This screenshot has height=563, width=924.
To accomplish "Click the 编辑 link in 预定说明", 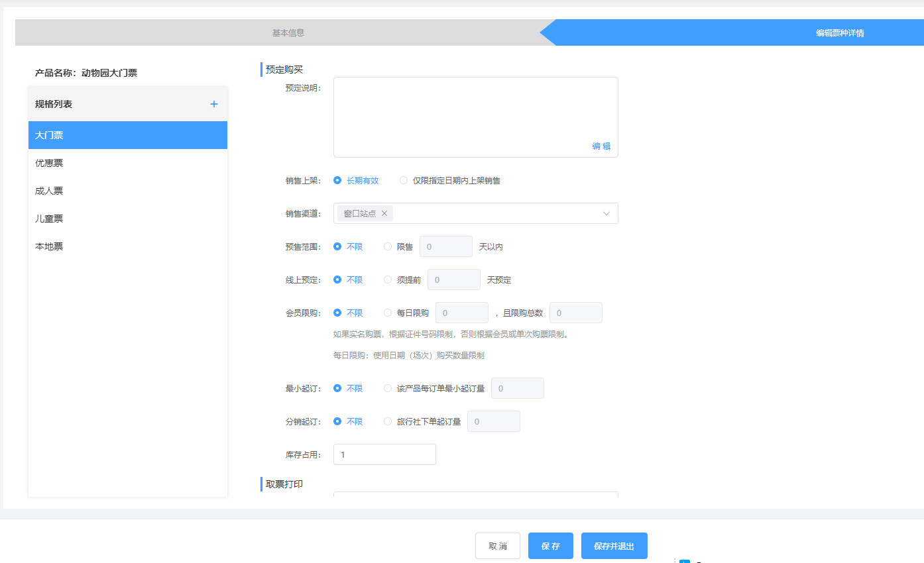I will 601,146.
